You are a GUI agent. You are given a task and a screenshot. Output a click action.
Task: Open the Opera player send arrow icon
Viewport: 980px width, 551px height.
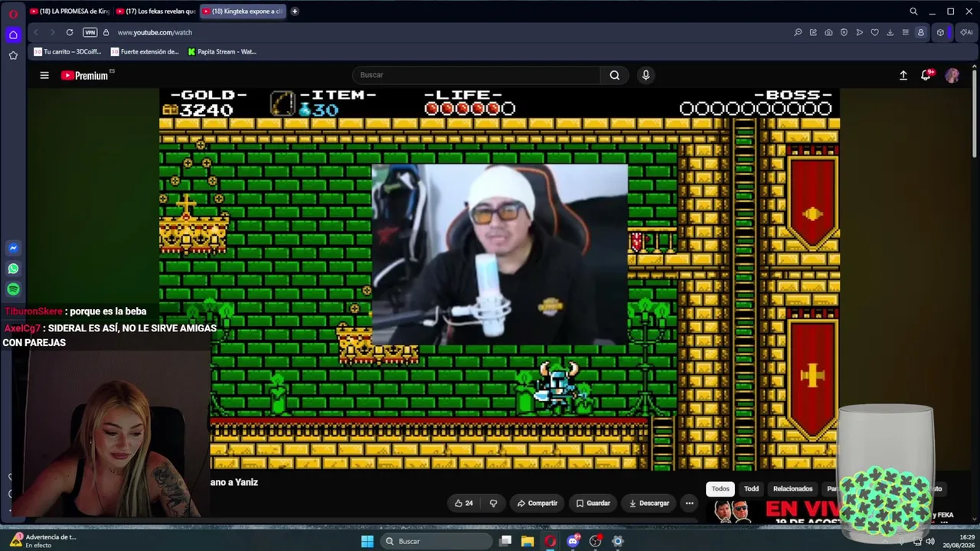click(x=859, y=32)
